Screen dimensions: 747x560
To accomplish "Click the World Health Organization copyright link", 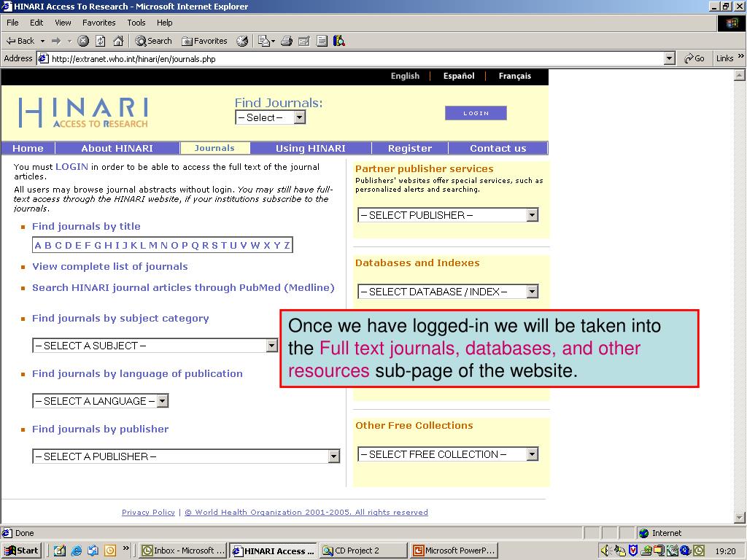I will [306, 513].
